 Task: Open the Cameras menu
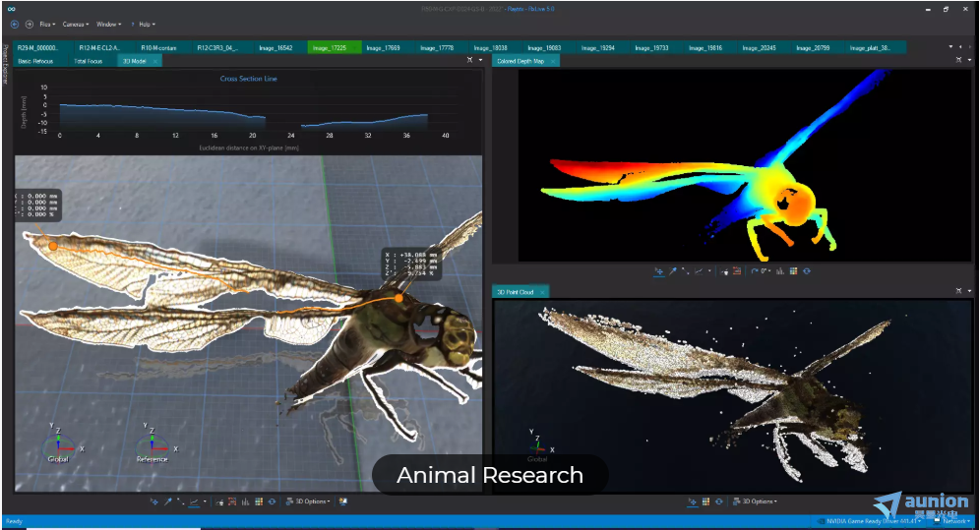(76, 25)
